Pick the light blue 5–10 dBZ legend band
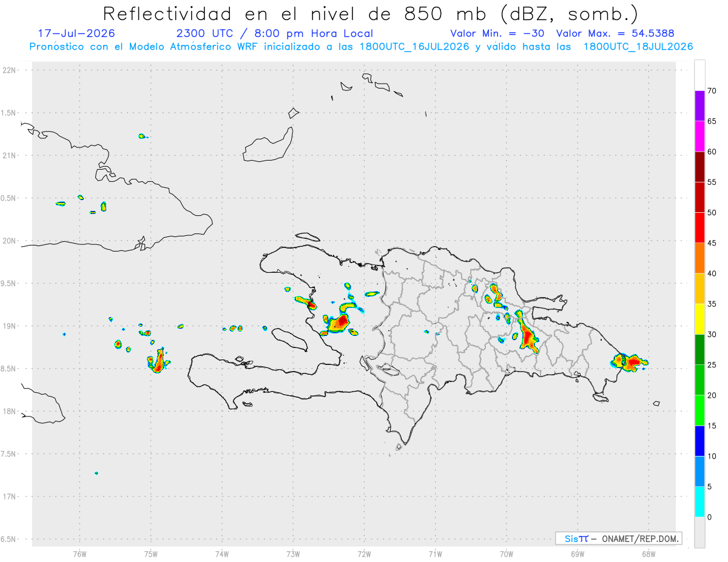 pos(699,471)
